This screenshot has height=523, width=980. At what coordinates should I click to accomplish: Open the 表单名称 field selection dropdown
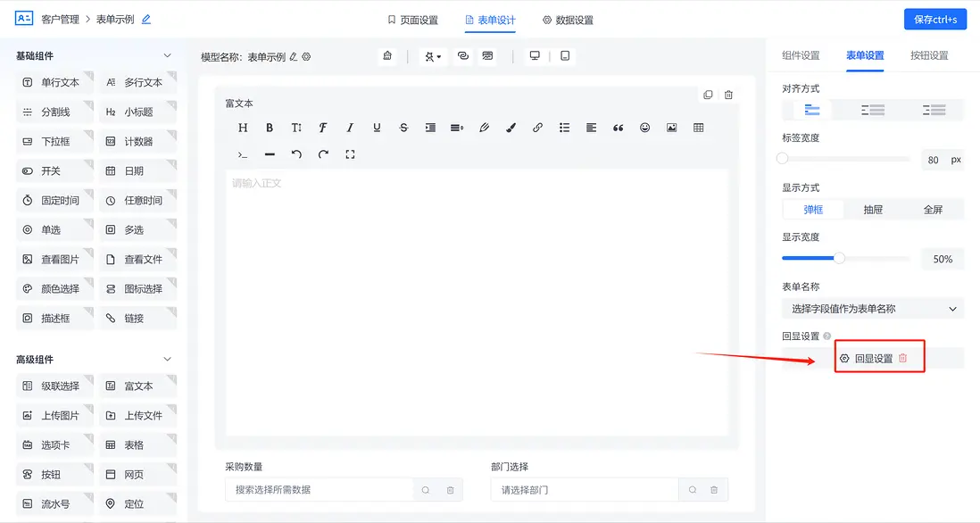[872, 307]
